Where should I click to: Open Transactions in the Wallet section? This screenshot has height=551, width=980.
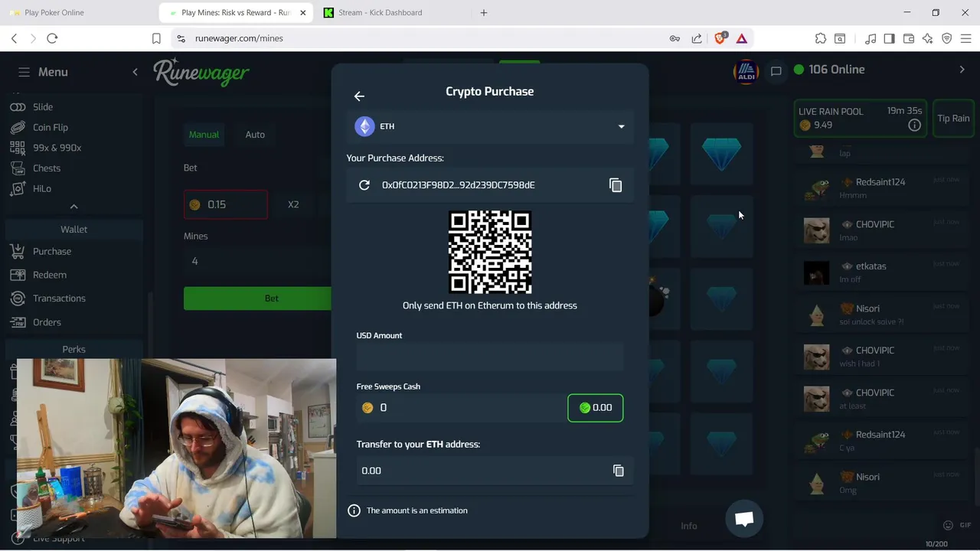coord(59,298)
